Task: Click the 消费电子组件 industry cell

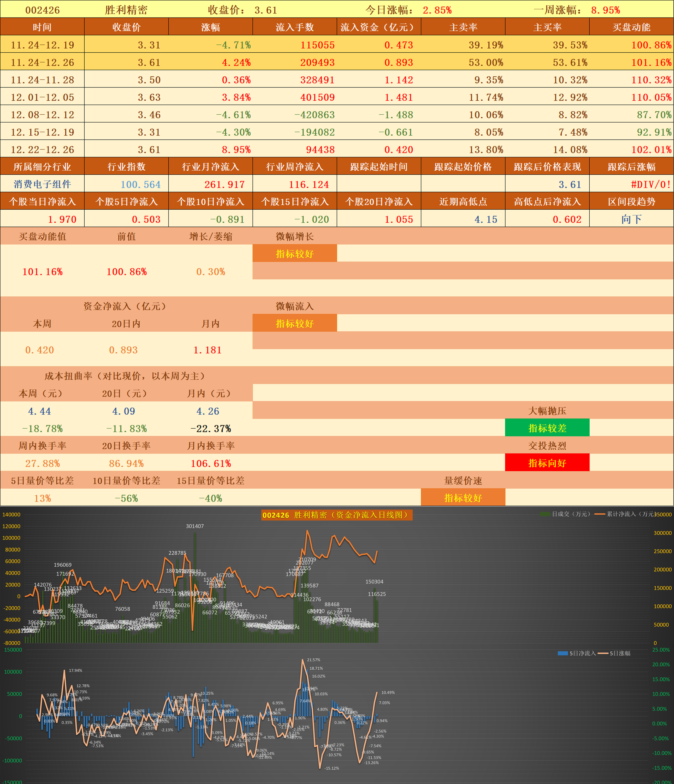Action: [42, 184]
